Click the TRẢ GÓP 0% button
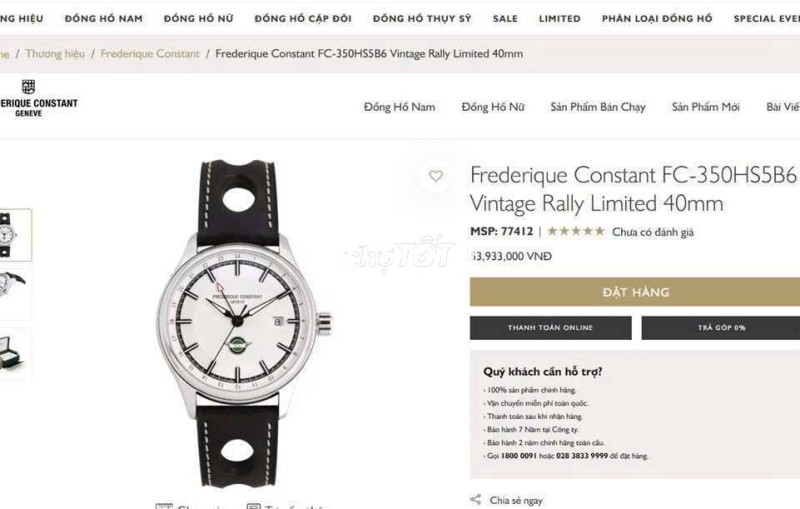This screenshot has width=800, height=509. (x=720, y=327)
